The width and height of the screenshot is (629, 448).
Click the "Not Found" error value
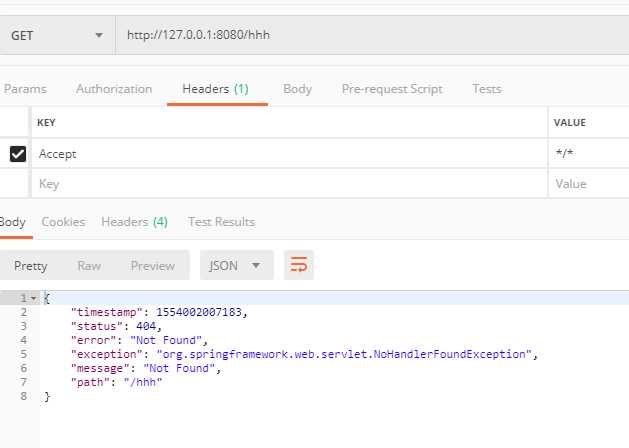tap(166, 340)
